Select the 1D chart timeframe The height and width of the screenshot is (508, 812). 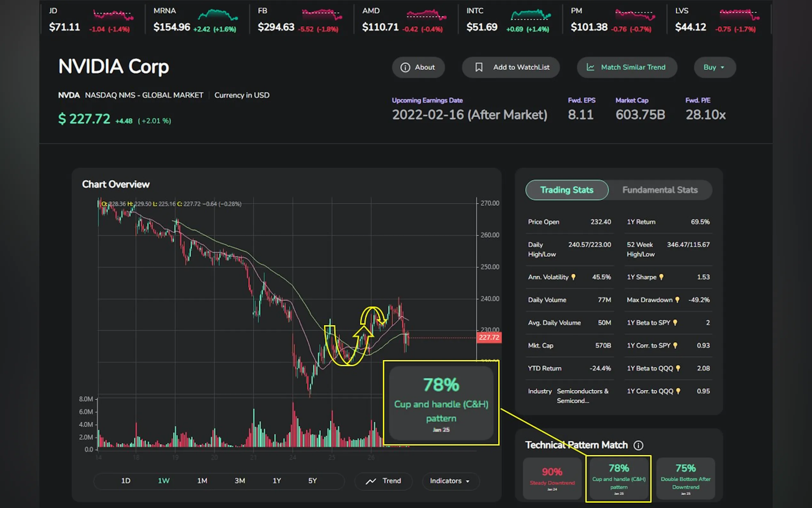pyautogui.click(x=126, y=481)
